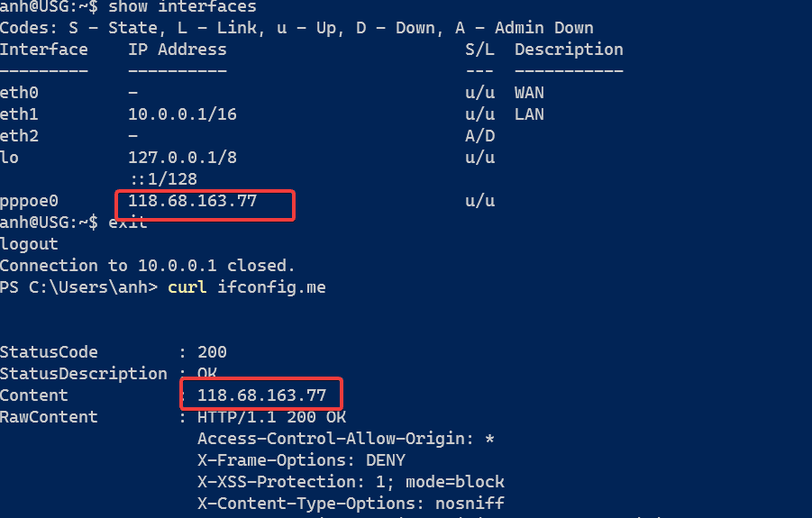
Task: Click the LAN description text
Action: click(529, 114)
